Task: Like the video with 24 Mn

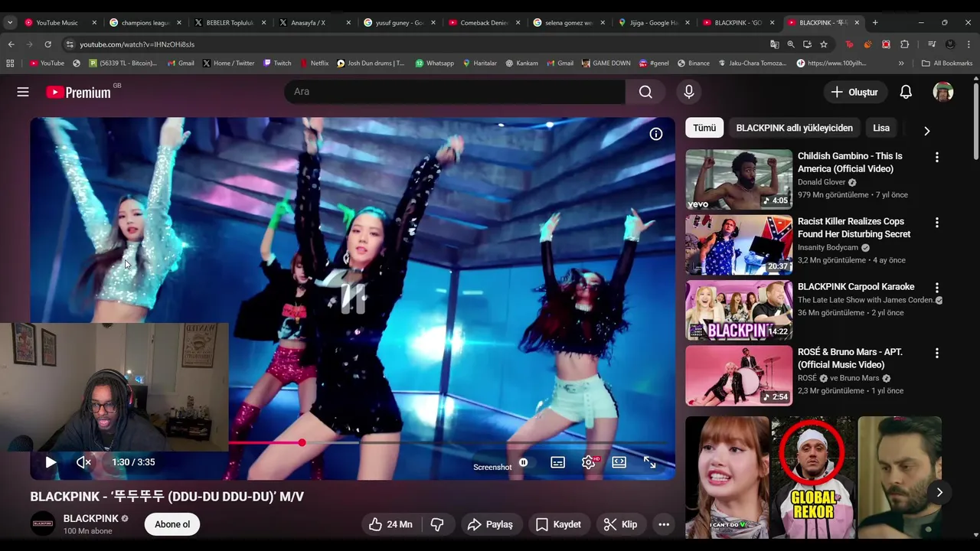Action: pyautogui.click(x=390, y=524)
